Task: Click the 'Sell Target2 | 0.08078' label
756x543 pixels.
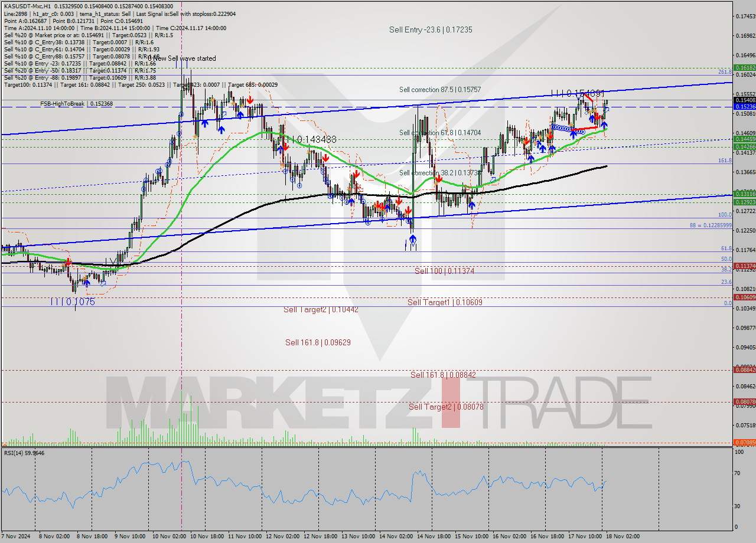Action: 446,407
